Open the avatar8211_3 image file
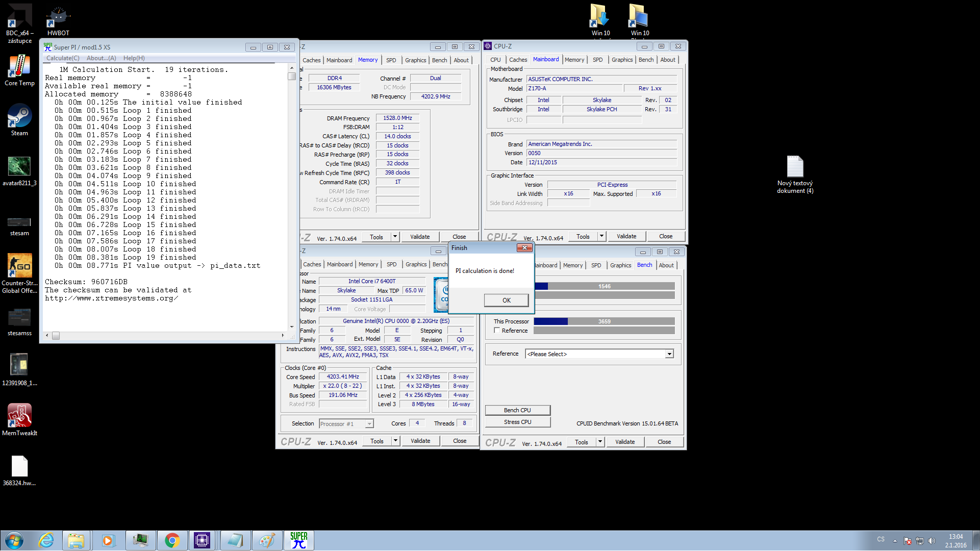The height and width of the screenshot is (551, 980). click(x=19, y=166)
